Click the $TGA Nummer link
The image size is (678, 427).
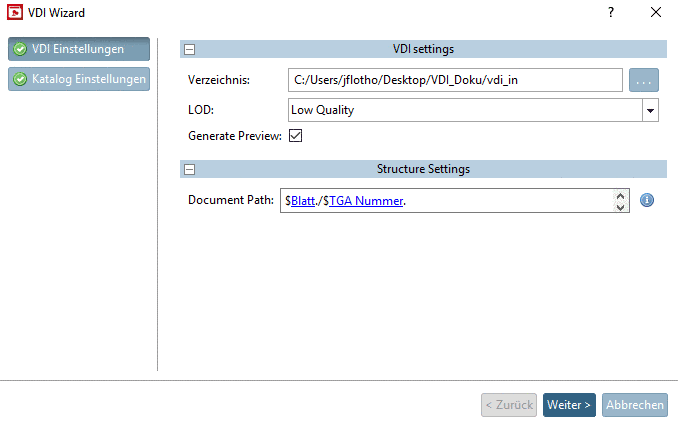[364, 201]
